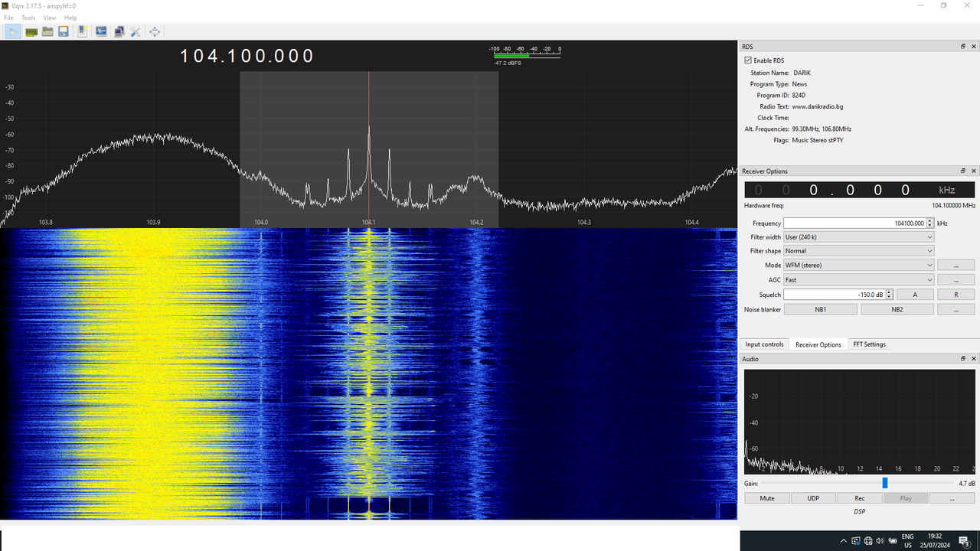Increase Squelch with up stepper arrow
Image resolution: width=980 pixels, height=551 pixels.
point(889,292)
